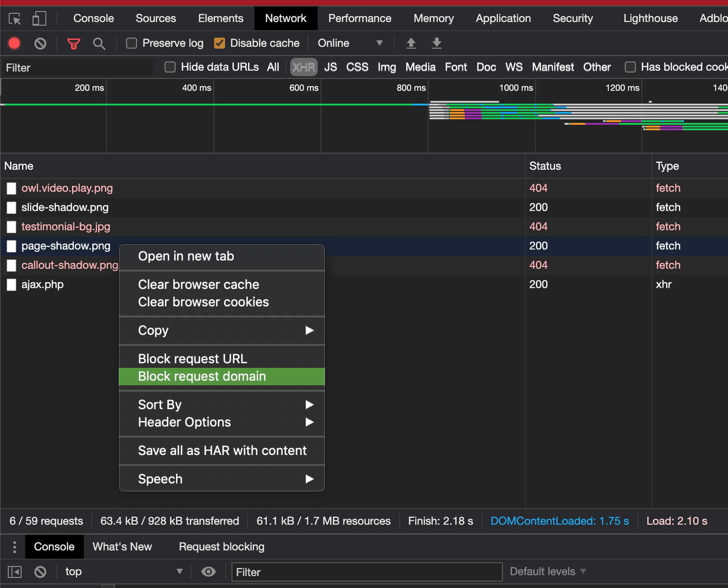
Task: Filter requests by Other type
Action: coord(597,67)
